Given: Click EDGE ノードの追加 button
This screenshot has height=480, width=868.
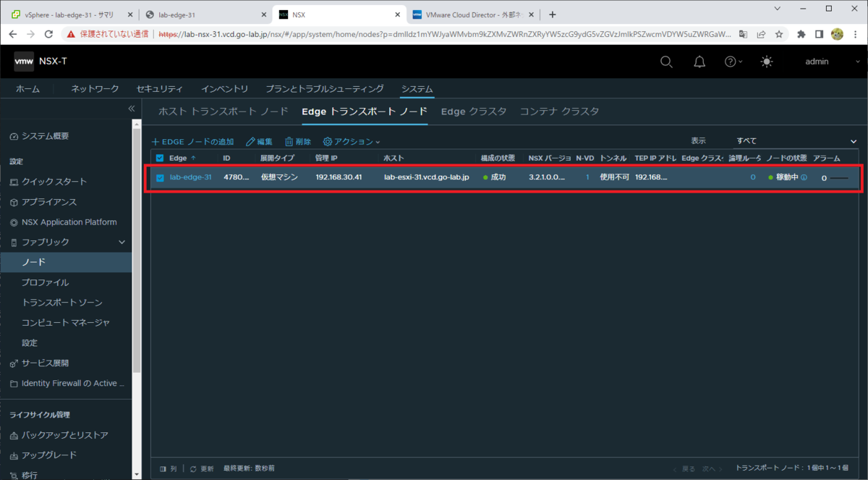Looking at the screenshot, I should click(x=192, y=142).
